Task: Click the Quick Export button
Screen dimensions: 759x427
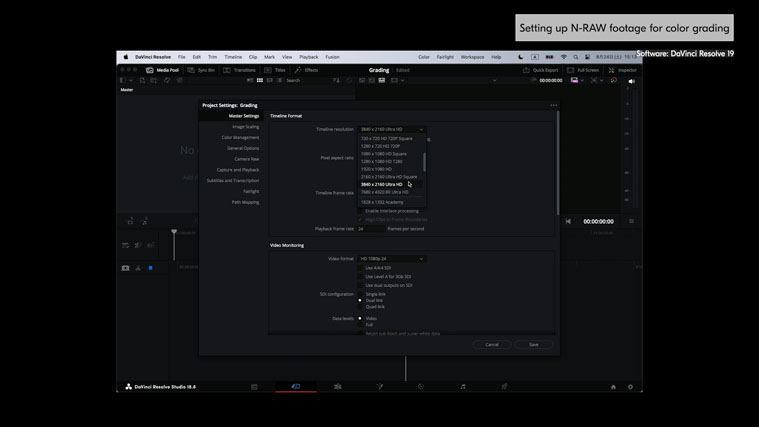Action: point(541,70)
